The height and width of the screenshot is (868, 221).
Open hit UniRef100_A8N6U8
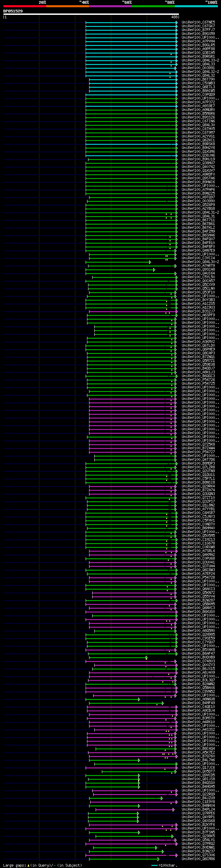pos(198,699)
